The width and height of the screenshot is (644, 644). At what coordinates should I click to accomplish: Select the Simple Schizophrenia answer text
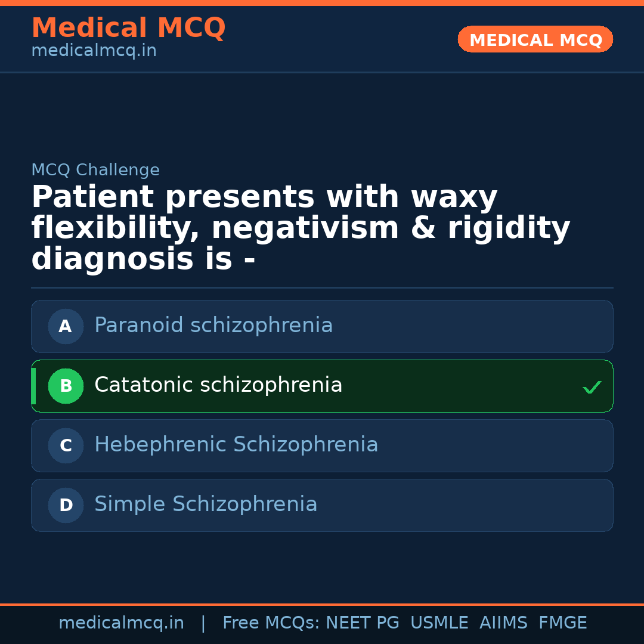pos(206,504)
